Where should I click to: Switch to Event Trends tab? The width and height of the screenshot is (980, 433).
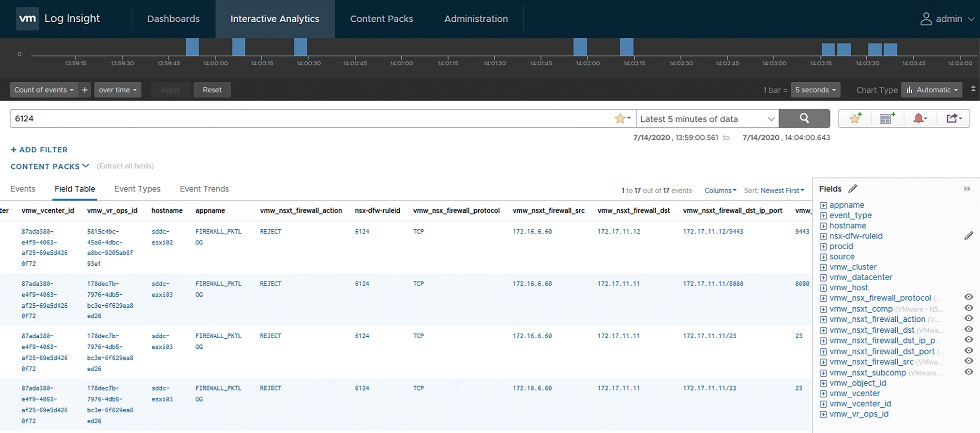(x=204, y=189)
